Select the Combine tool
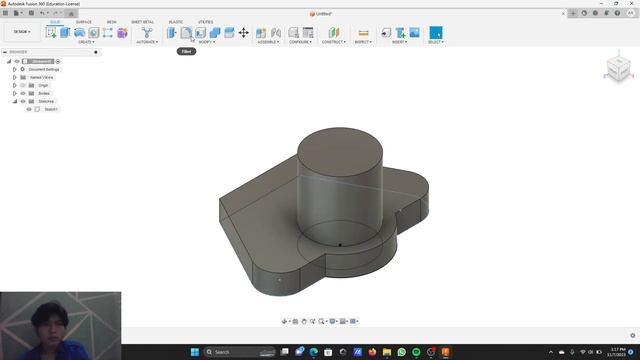Image resolution: width=640 pixels, height=360 pixels. coord(215,33)
